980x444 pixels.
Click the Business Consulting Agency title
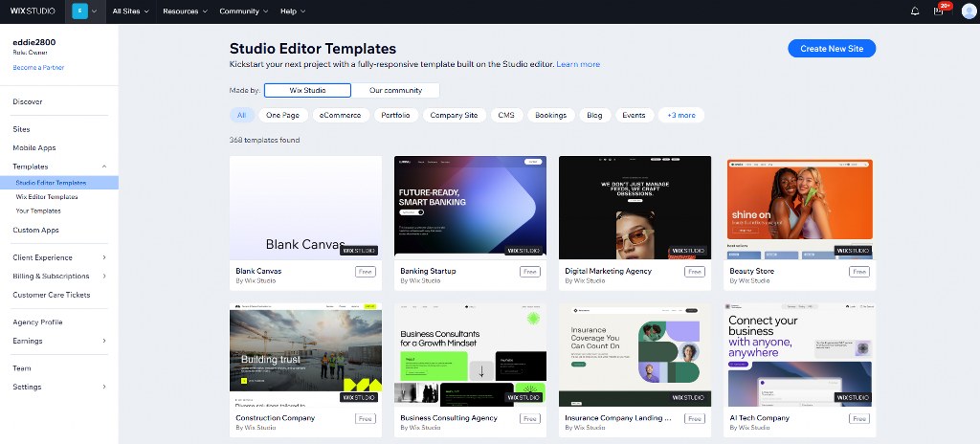[x=449, y=418]
